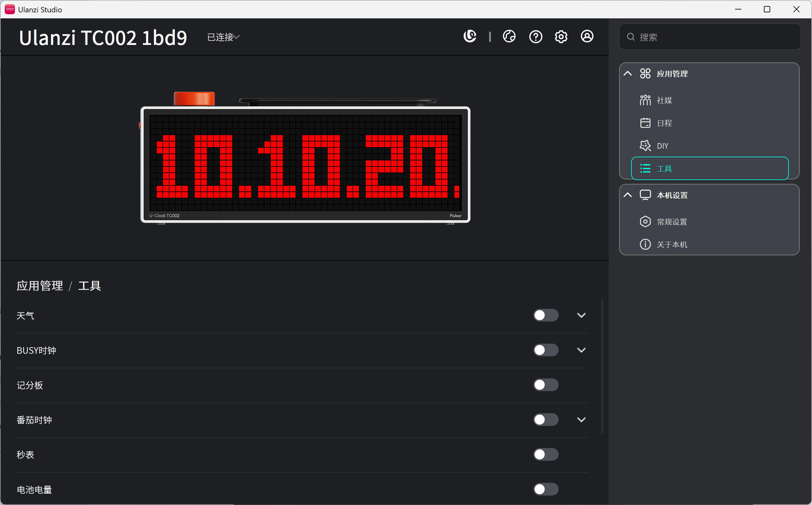Image resolution: width=812 pixels, height=505 pixels.
Task: Toggle the 电池电量 switch
Action: pyautogui.click(x=546, y=489)
